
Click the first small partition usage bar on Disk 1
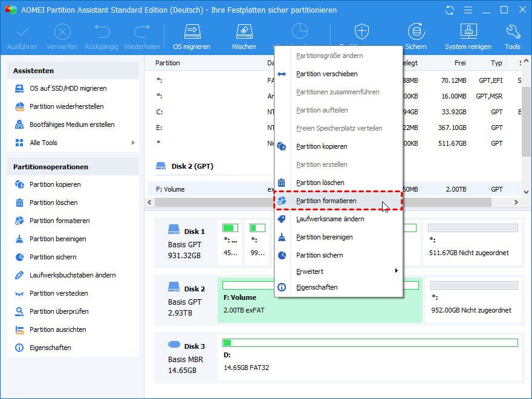point(230,228)
